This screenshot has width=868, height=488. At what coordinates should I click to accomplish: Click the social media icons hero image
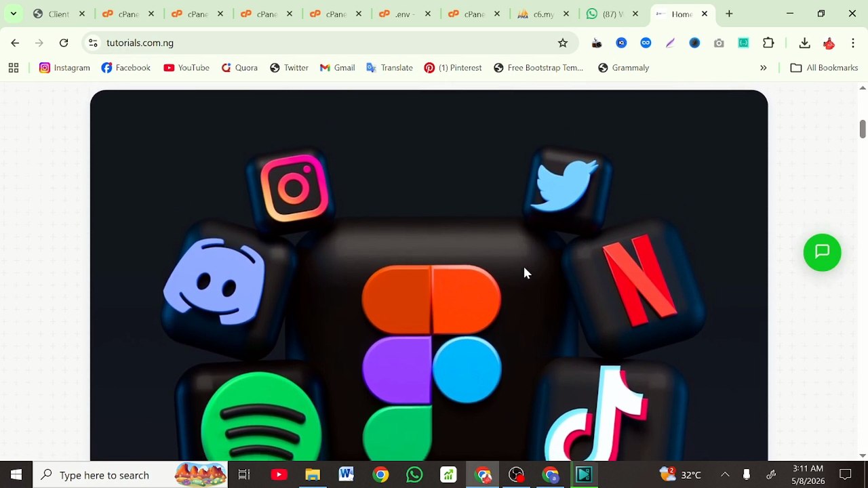pos(429,275)
